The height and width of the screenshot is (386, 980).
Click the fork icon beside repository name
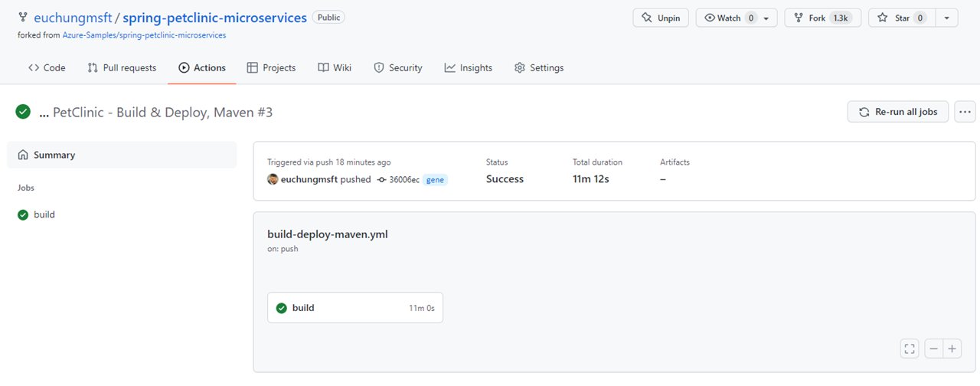(x=23, y=17)
